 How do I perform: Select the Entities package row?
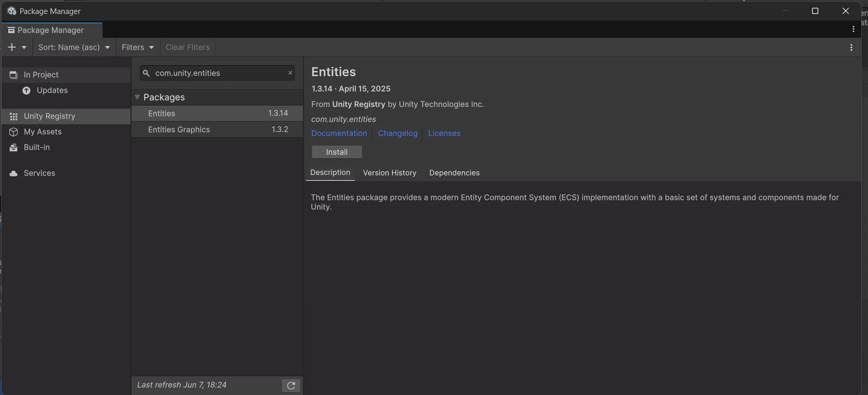tap(217, 113)
